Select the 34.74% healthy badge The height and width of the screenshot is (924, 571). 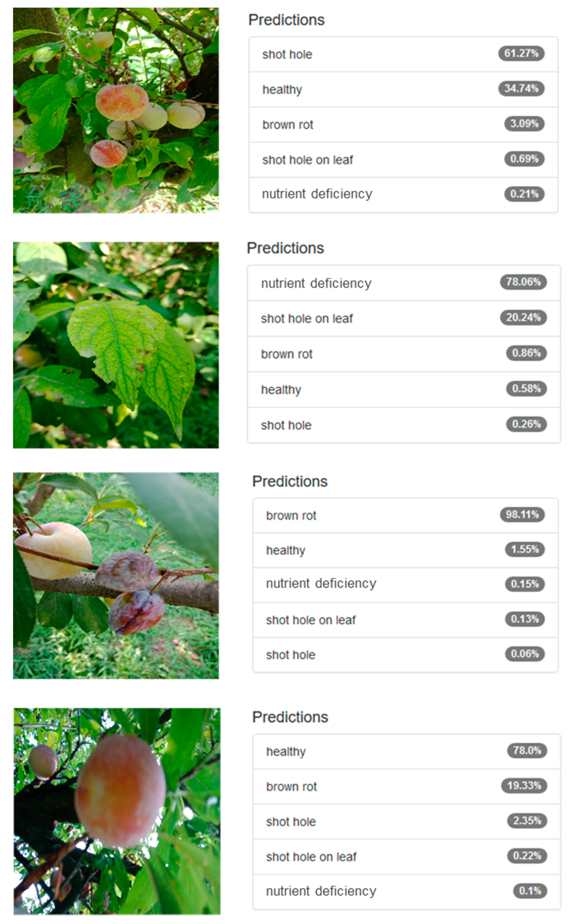[x=521, y=89]
